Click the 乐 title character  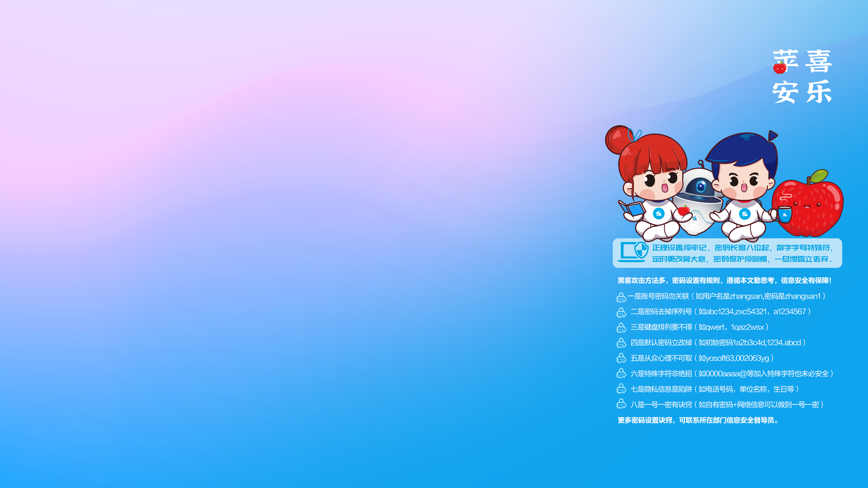click(x=819, y=92)
